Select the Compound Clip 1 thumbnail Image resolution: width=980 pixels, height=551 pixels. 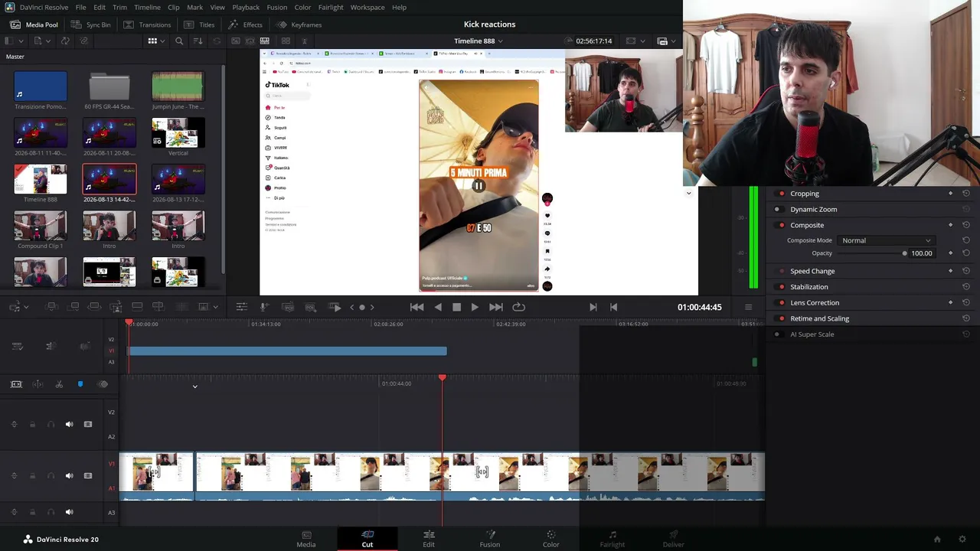41,226
